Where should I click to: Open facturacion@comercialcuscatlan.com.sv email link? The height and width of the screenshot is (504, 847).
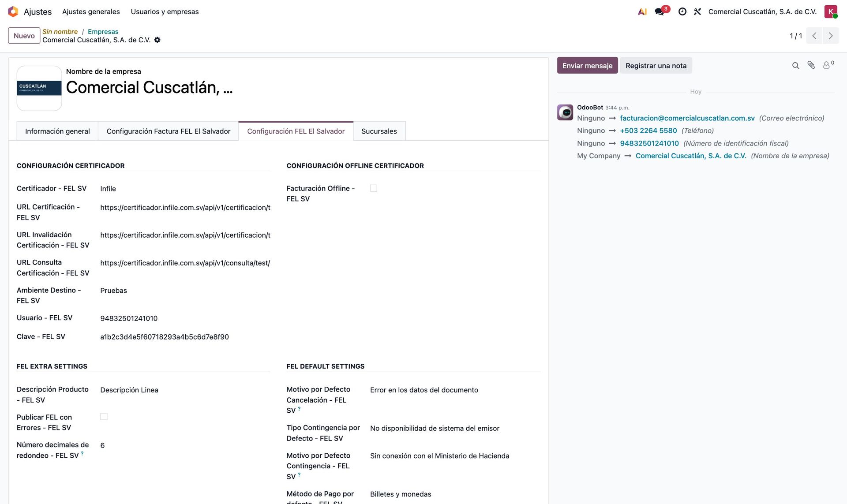(x=687, y=118)
